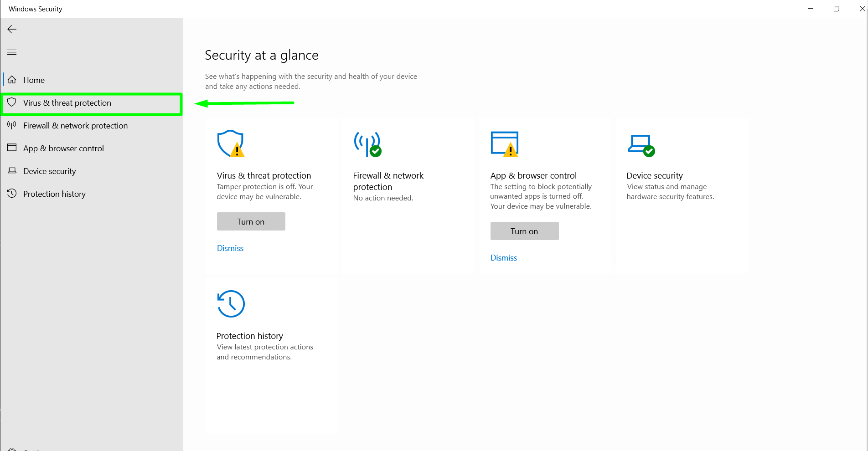Open the Device security card title

pos(655,176)
